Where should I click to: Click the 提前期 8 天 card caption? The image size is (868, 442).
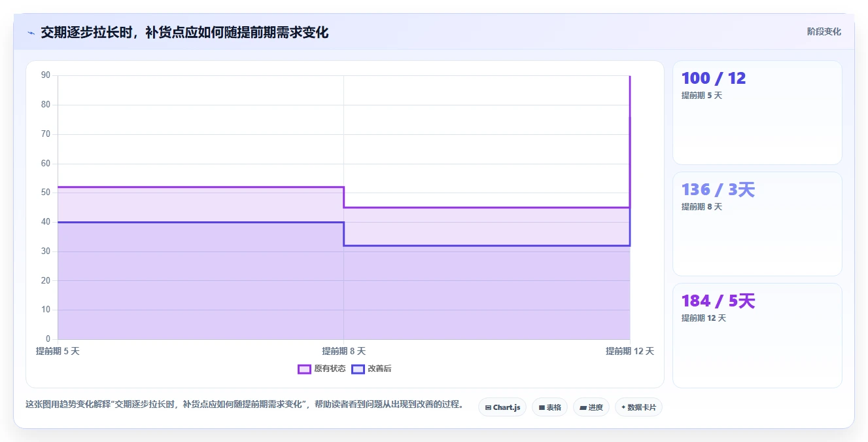[x=701, y=207]
